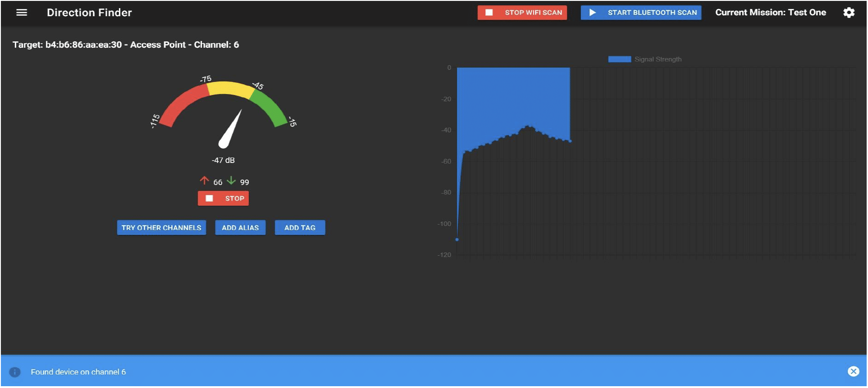868x388 pixels.
Task: Click the last data point on chart
Action: [570, 141]
